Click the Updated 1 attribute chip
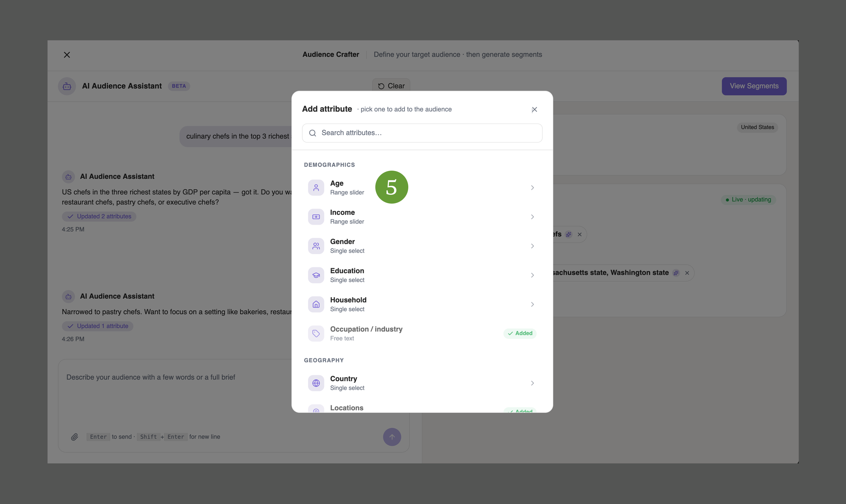Screen dimensions: 846x504 97,326
